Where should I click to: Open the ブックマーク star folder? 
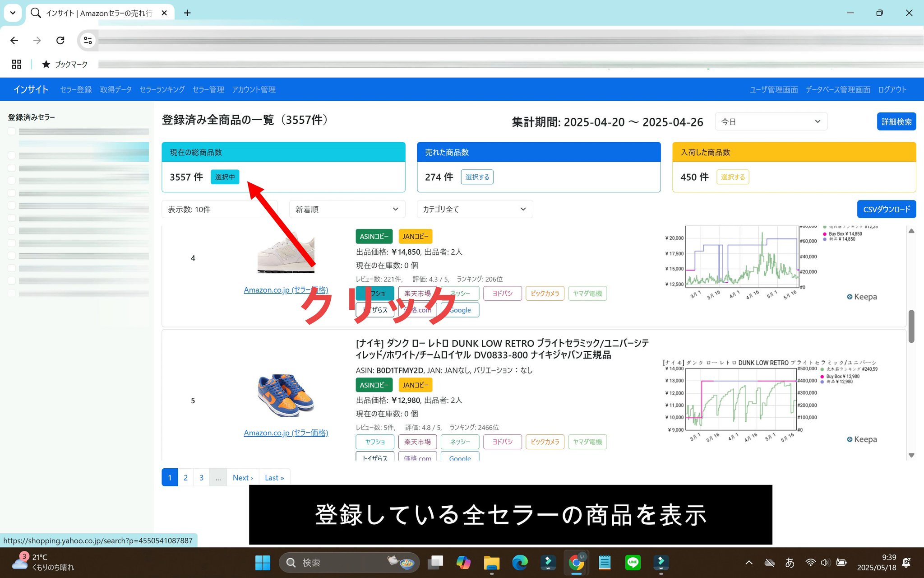click(65, 64)
